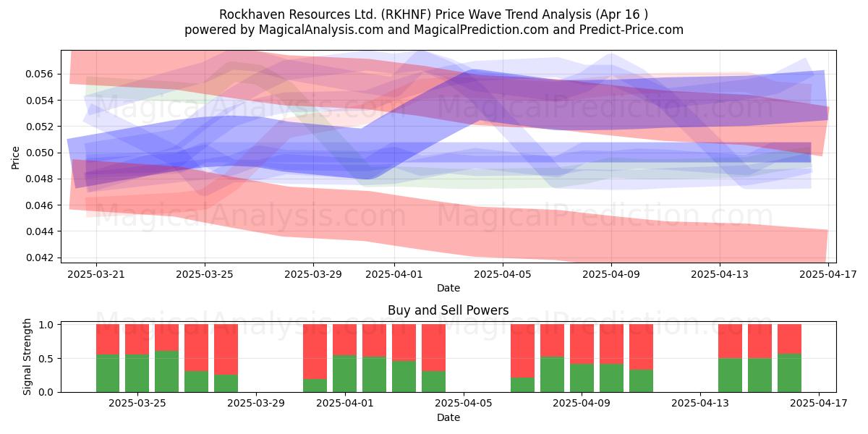
Task: Select the 0.054 price tick label
Action: tap(41, 100)
